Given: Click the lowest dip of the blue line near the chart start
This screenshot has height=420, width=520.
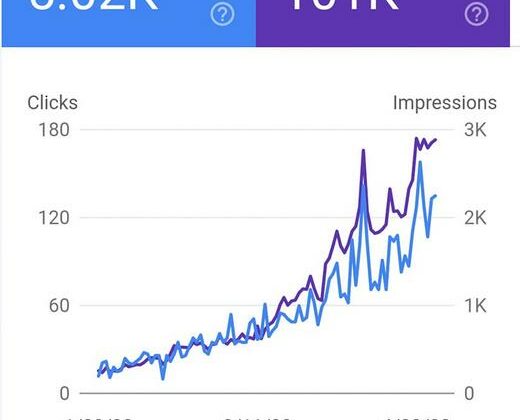Looking at the screenshot, I should [163, 379].
